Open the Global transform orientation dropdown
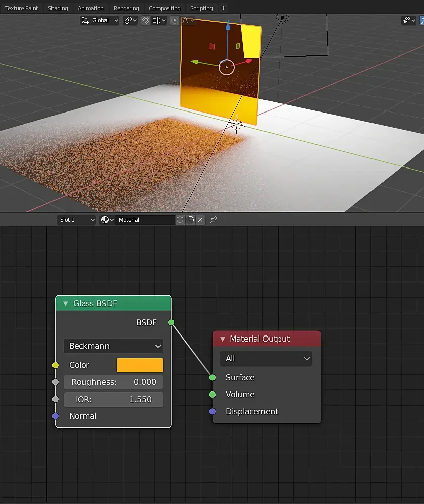Screen dimensions: 424x504 pyautogui.click(x=100, y=20)
